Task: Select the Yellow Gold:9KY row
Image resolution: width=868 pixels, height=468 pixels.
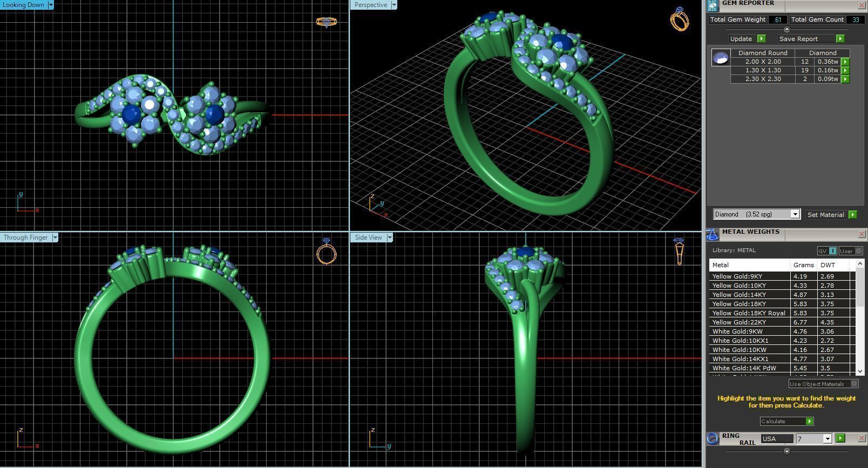Action: [x=782, y=276]
